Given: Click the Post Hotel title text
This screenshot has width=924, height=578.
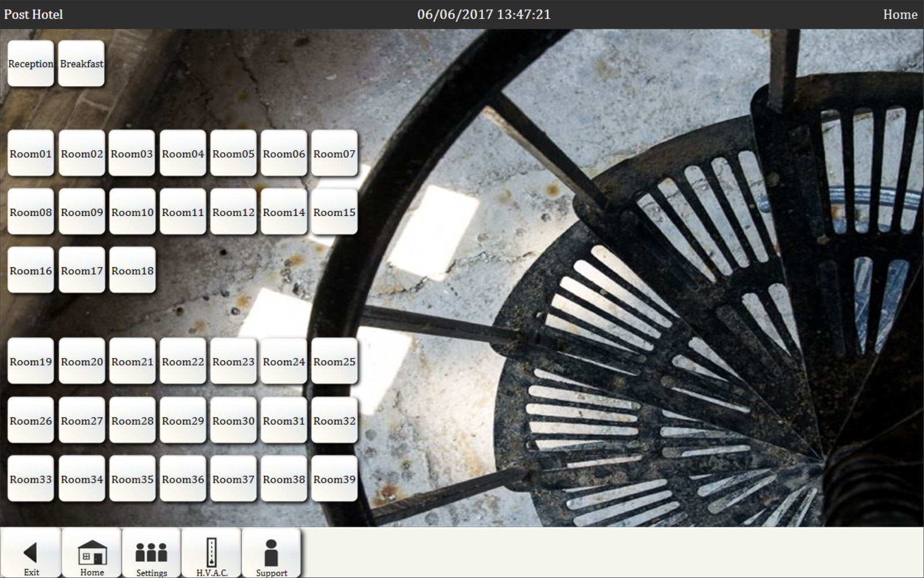Looking at the screenshot, I should pyautogui.click(x=33, y=14).
